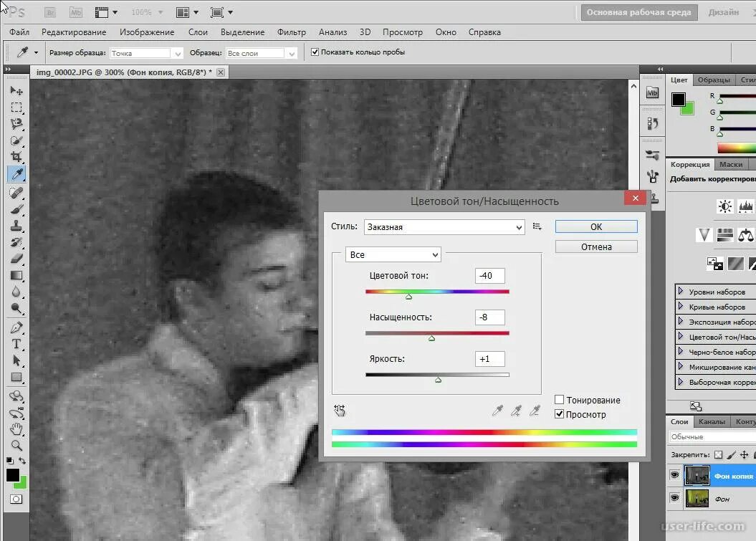Click the Levels adjustment icon
The width and height of the screenshot is (756, 541).
point(745,207)
